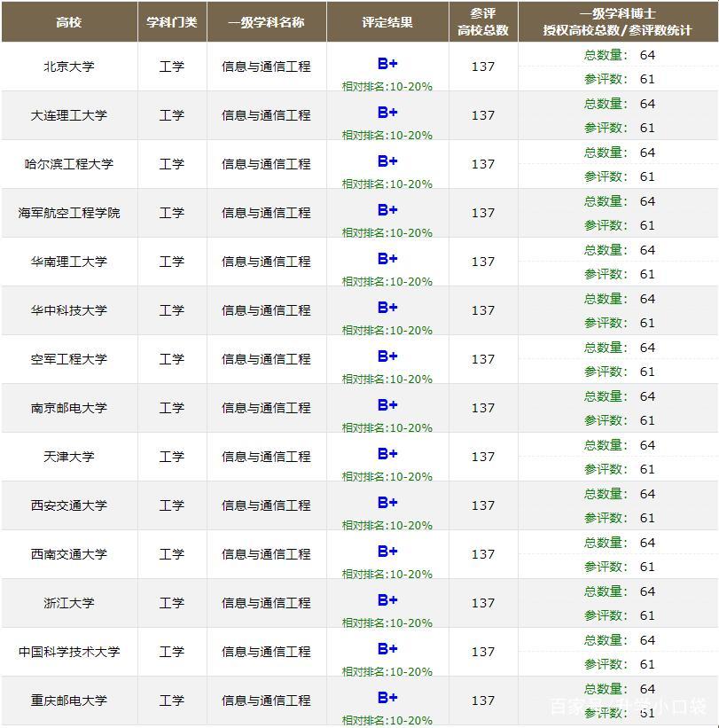Click 总数量 64 in the 北京大学 row
The width and height of the screenshot is (719, 728).
(x=620, y=55)
